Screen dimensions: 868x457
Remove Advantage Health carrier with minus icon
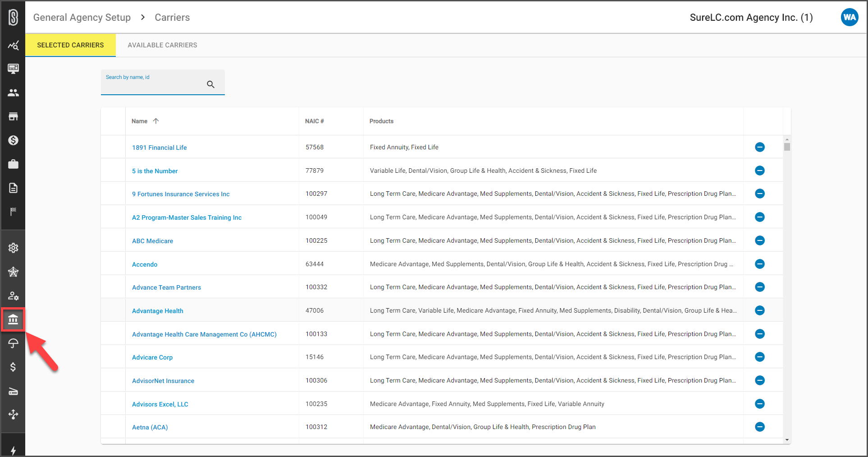click(760, 310)
